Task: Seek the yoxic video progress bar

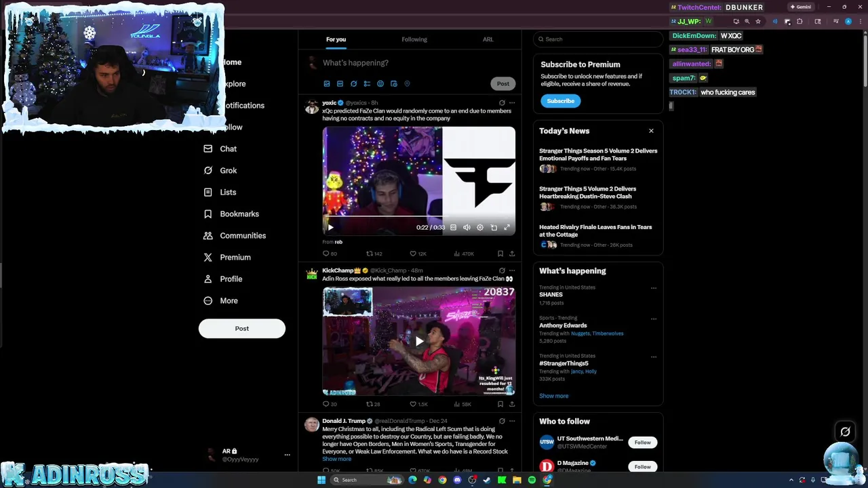Action: point(419,217)
